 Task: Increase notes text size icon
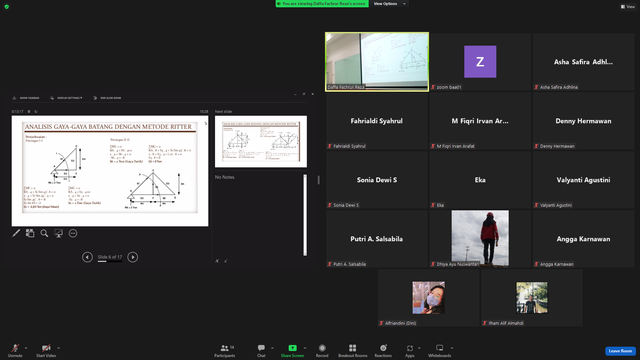[217, 261]
